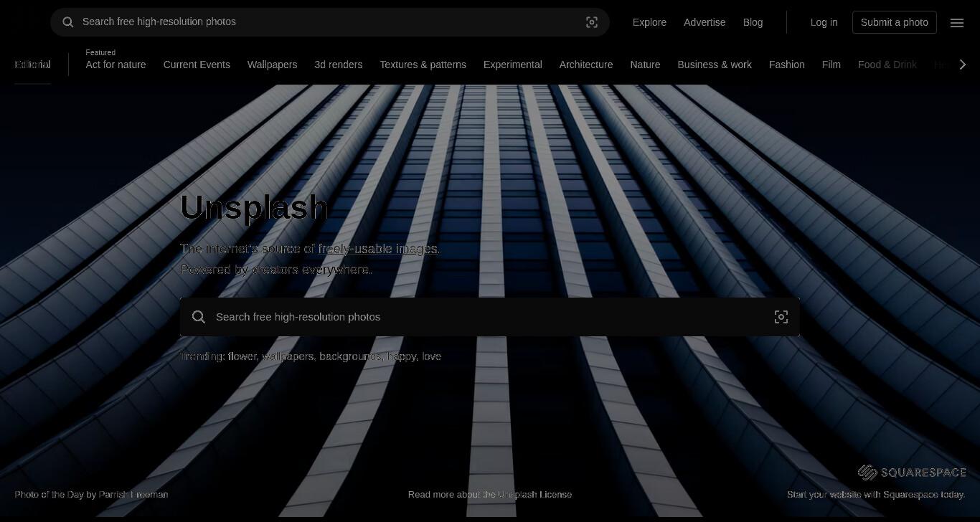Visit Parrish Freeman's profile link
This screenshot has width=980, height=522.
(x=133, y=494)
